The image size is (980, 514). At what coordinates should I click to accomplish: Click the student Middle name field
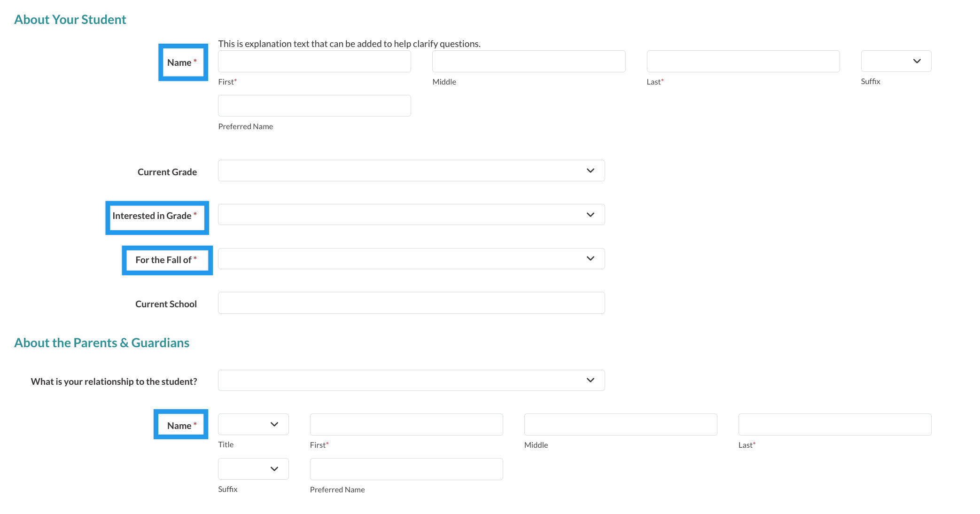coord(529,61)
